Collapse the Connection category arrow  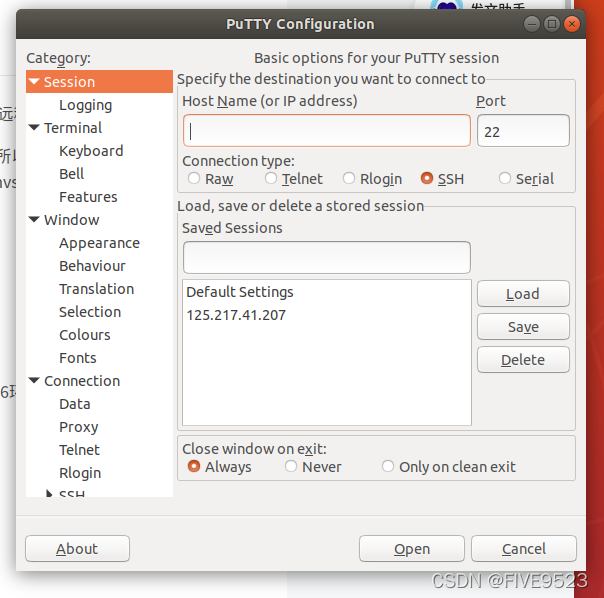pos(34,380)
